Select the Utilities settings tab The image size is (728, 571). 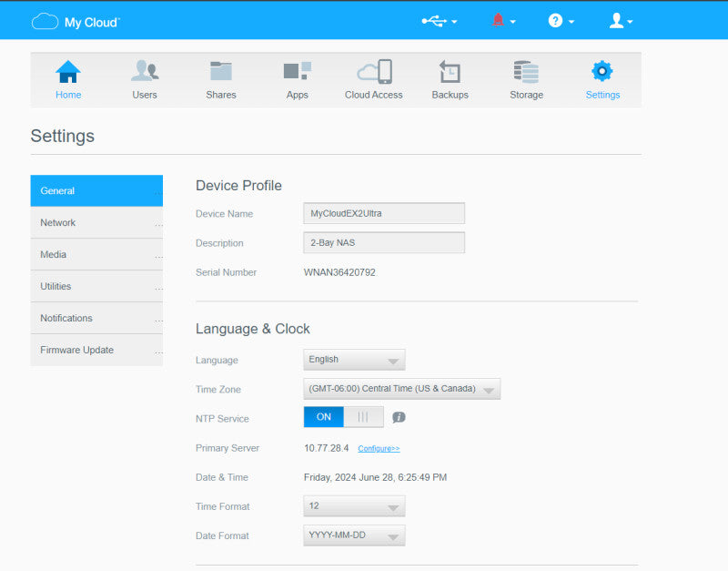tap(96, 286)
